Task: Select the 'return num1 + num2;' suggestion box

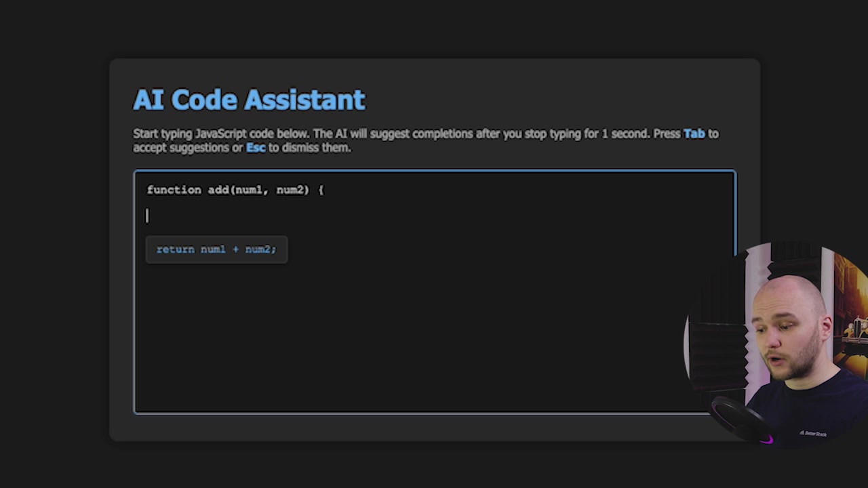Action: [x=216, y=249]
